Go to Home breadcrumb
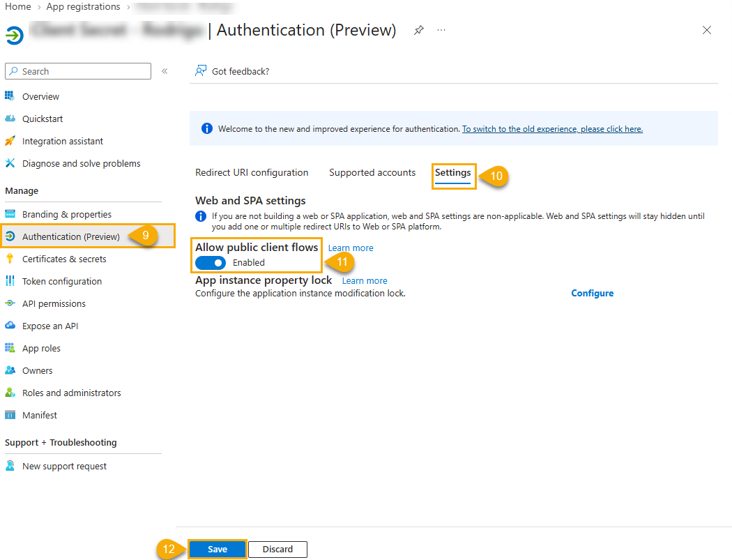The height and width of the screenshot is (560, 732). click(x=17, y=6)
